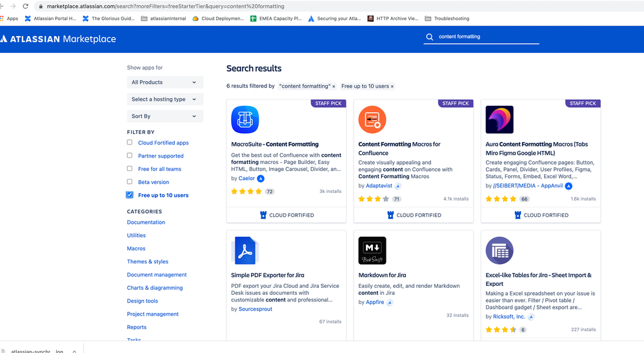Open the atlassianInternal bookmarks folder

click(x=163, y=19)
